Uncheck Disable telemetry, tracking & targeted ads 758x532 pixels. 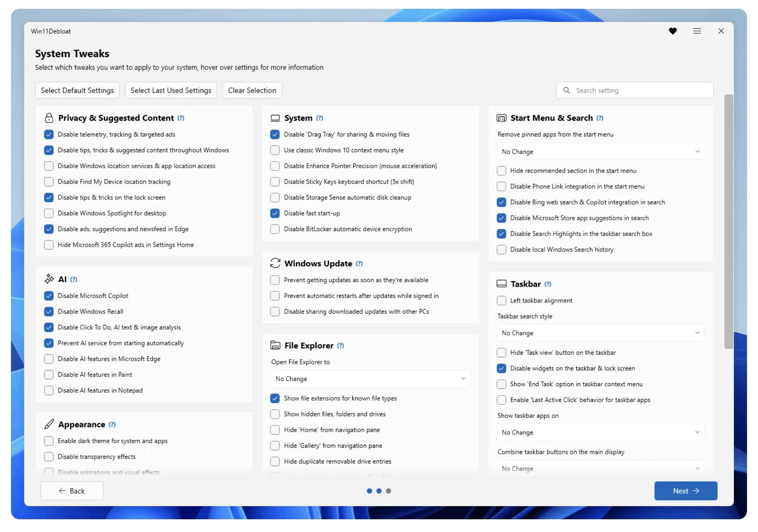coord(49,134)
